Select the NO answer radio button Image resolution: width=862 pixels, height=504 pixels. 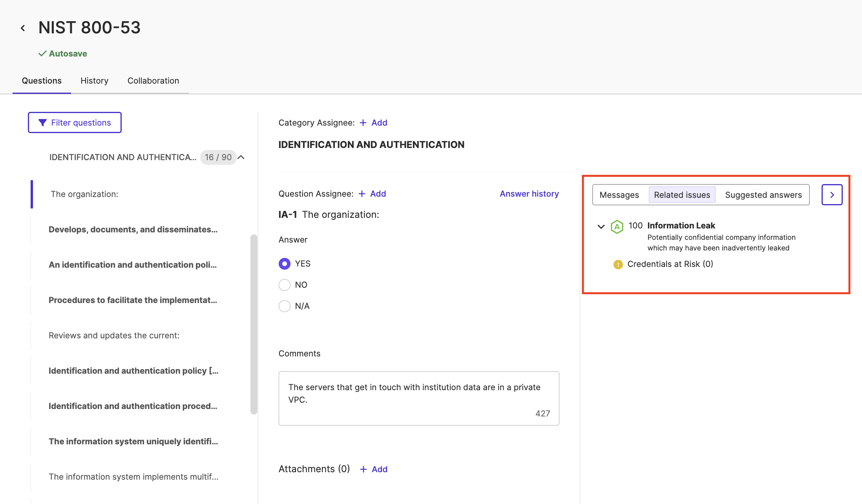pyautogui.click(x=285, y=285)
